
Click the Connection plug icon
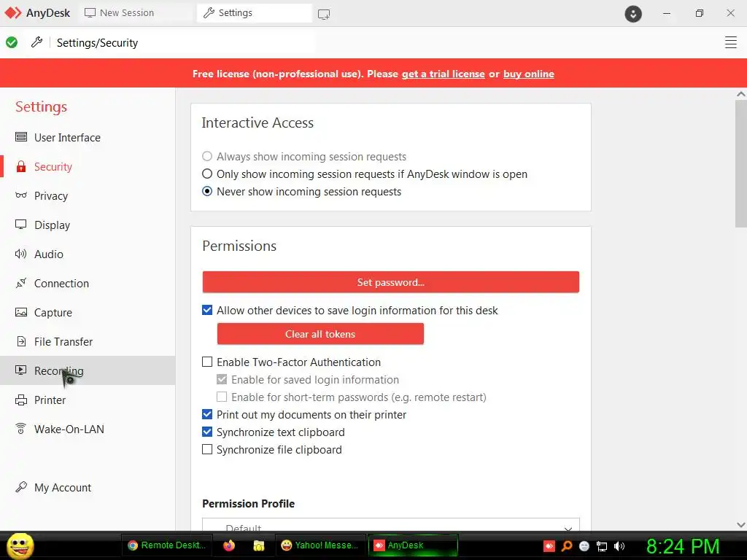[x=21, y=283]
